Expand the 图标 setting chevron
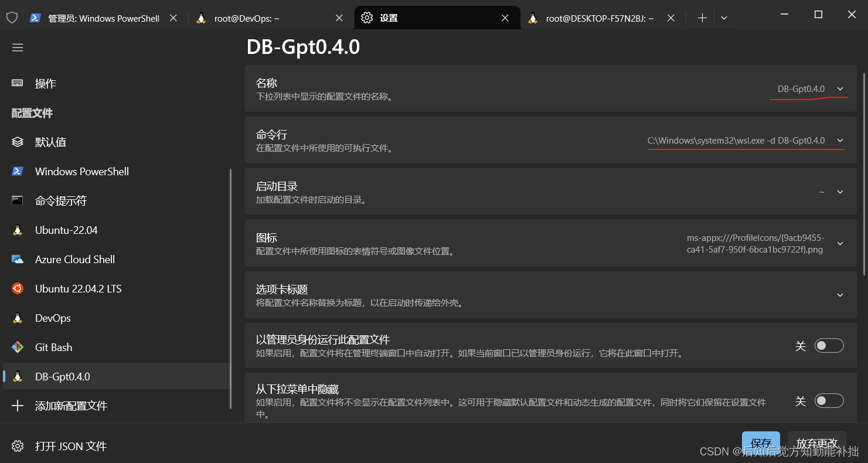Viewport: 868px width, 463px height. tap(840, 244)
